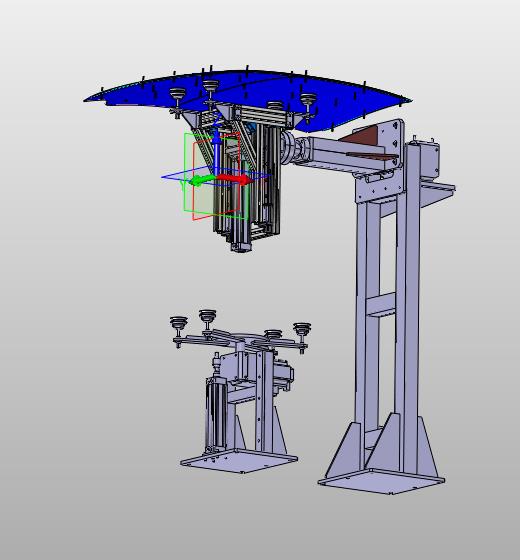Select the red axis arrow of the manipulator

pos(236,179)
